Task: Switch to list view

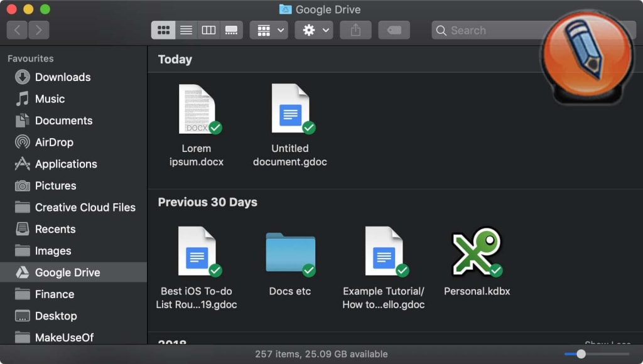Action: (186, 30)
